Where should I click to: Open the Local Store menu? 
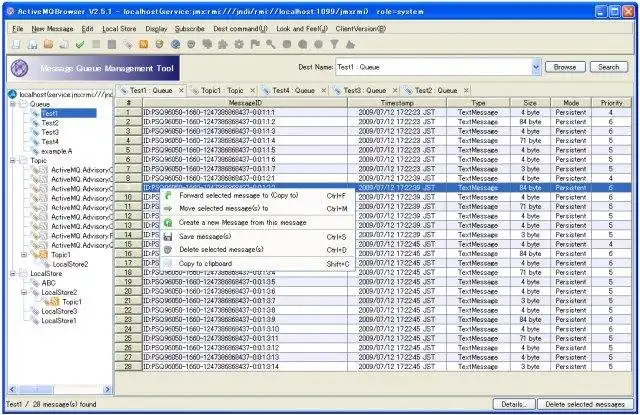pyautogui.click(x=119, y=29)
